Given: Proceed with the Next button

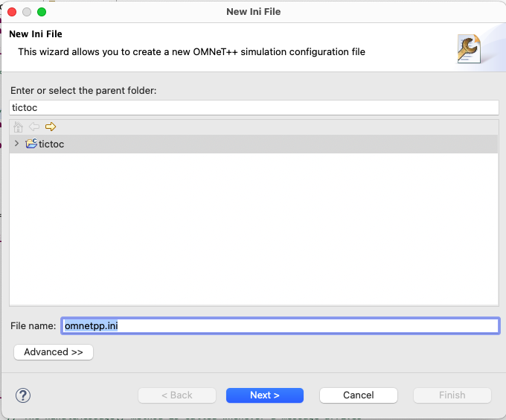Looking at the screenshot, I should click(265, 395).
